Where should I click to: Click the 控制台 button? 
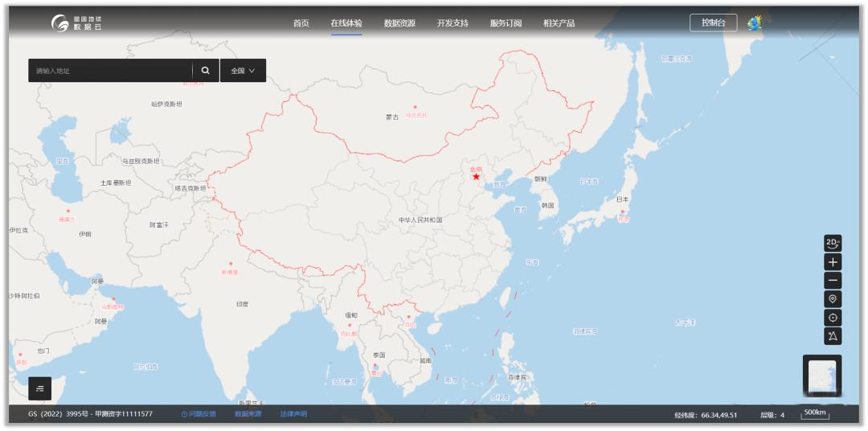pos(713,23)
